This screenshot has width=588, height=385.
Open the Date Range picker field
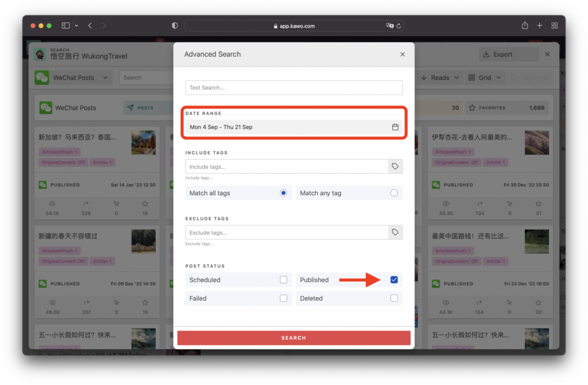coord(293,127)
